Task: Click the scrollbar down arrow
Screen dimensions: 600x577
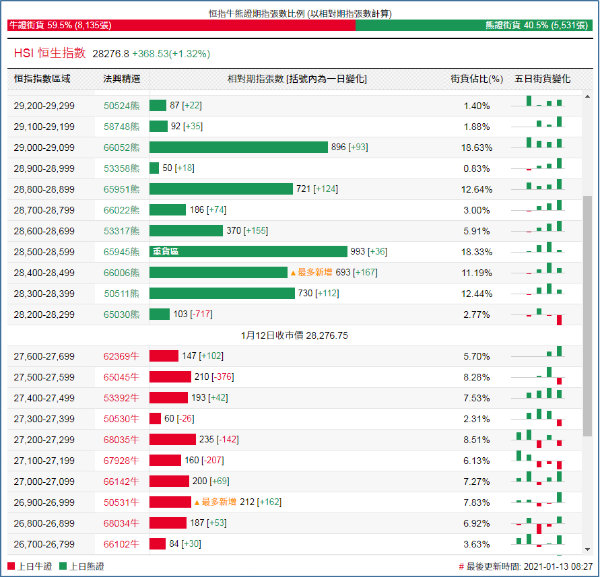Action: click(x=587, y=549)
